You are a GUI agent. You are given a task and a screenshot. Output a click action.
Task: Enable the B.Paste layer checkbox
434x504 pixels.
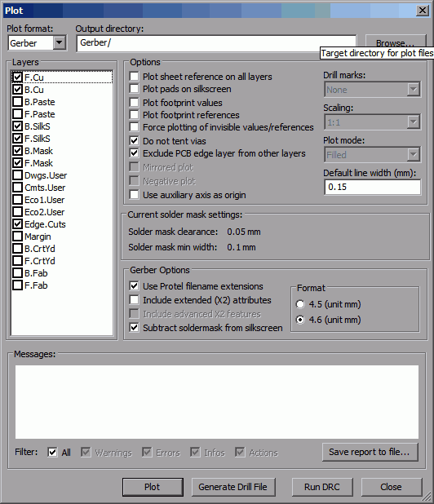17,102
